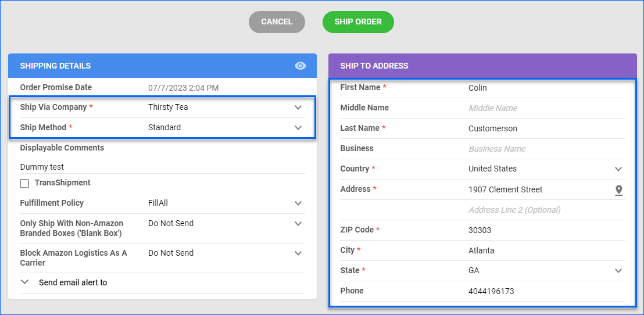
Task: Click the map pin icon beside Address
Action: pyautogui.click(x=618, y=189)
